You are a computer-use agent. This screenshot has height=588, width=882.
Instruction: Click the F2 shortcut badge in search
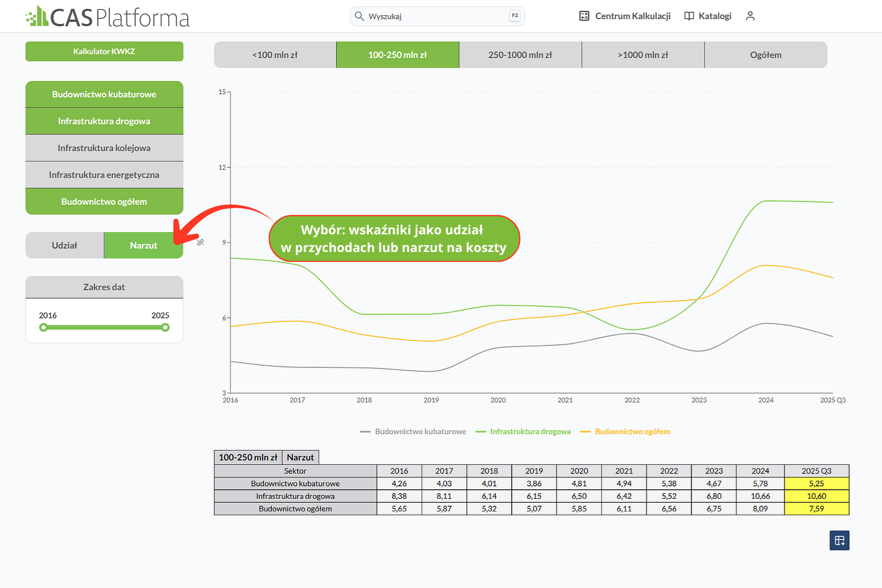pos(515,16)
